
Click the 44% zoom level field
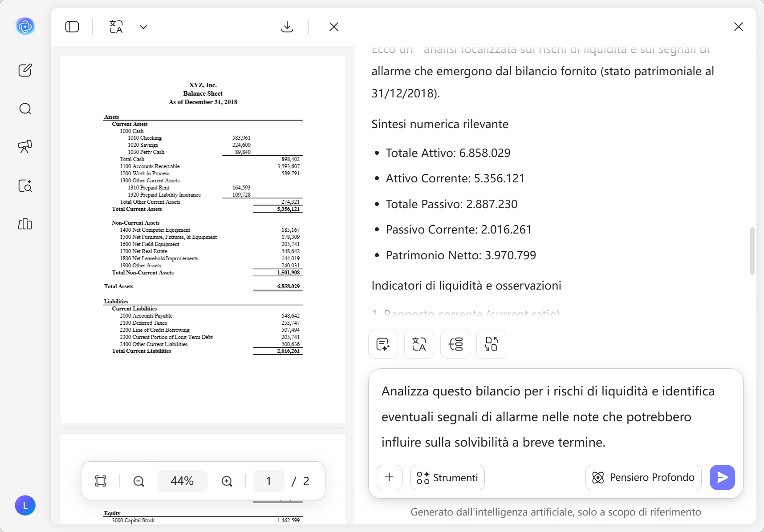[182, 481]
